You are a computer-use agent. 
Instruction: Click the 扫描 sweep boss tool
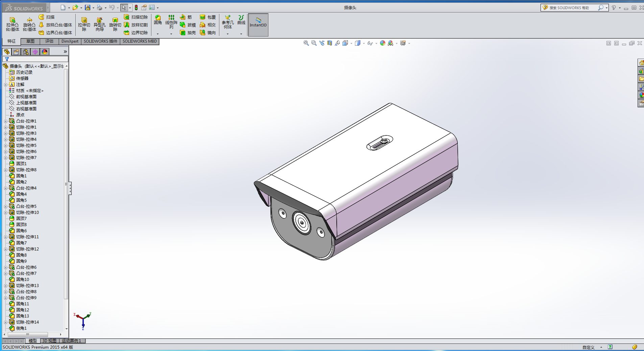click(47, 17)
